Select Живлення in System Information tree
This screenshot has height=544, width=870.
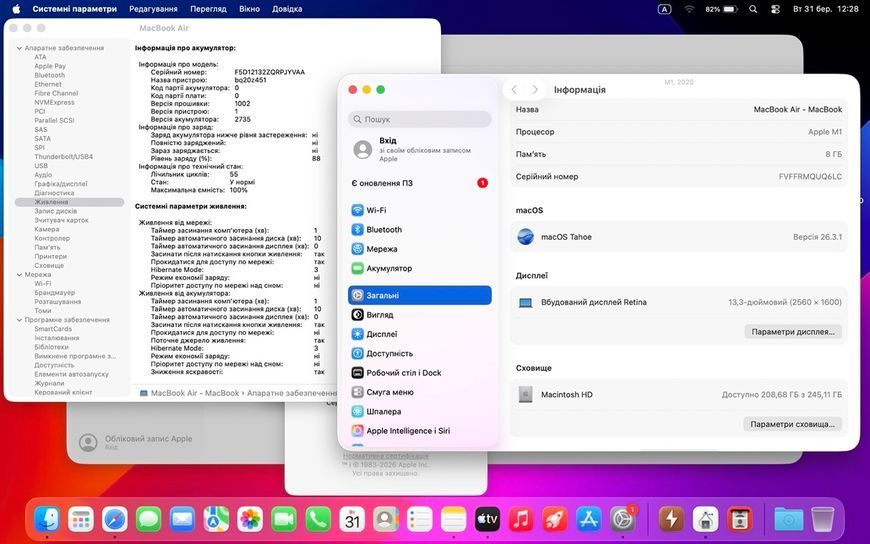pos(69,203)
